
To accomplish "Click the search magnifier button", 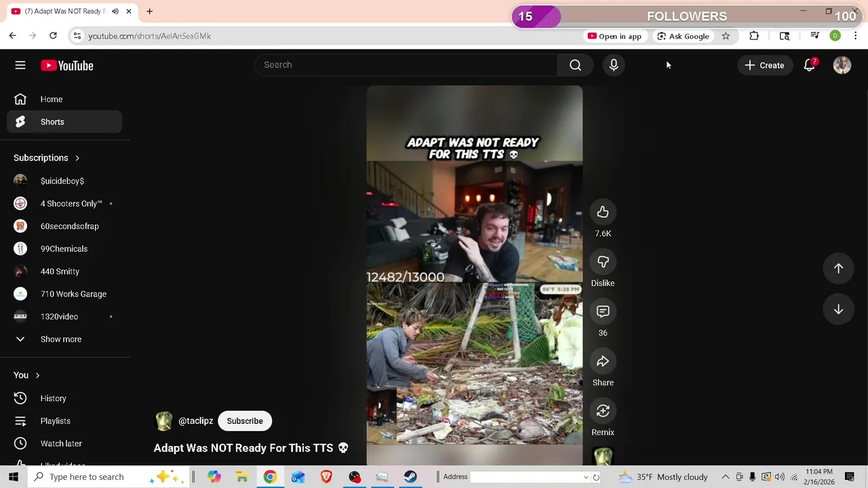I will click(x=575, y=65).
